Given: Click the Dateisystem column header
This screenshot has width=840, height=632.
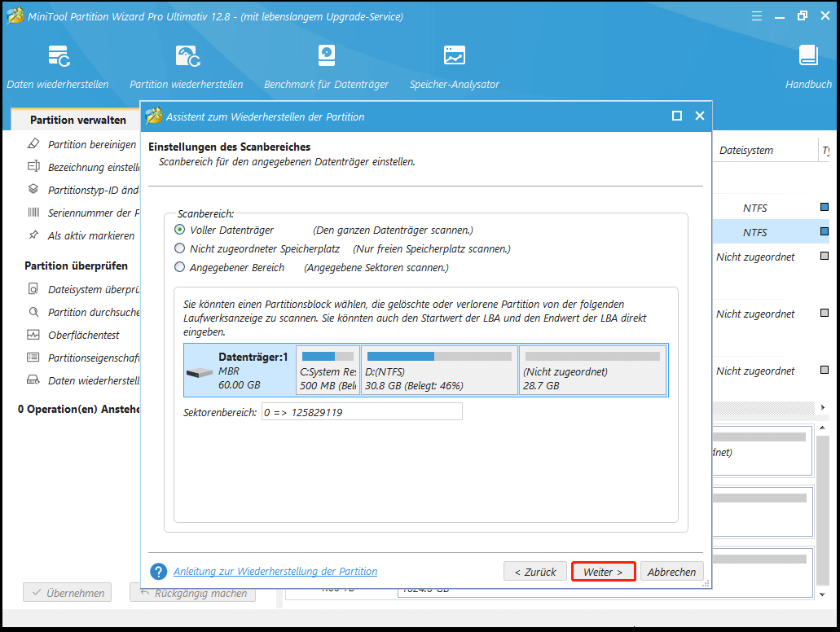Looking at the screenshot, I should tap(746, 151).
